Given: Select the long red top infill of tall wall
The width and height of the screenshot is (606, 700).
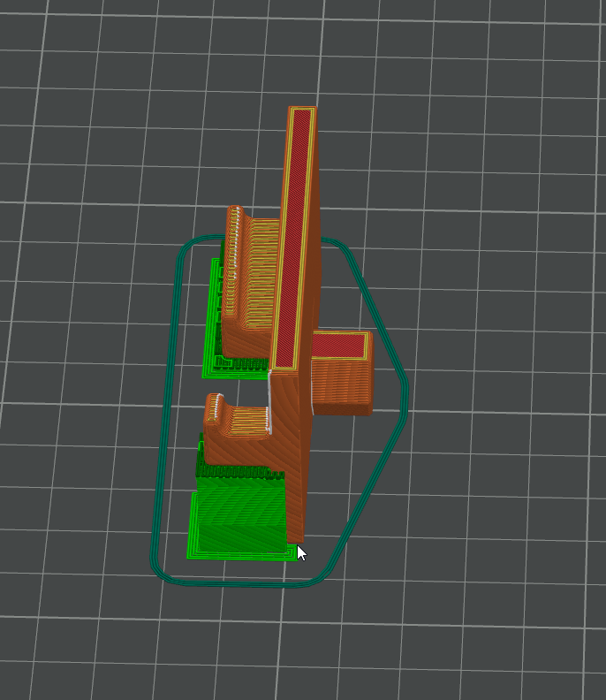Looking at the screenshot, I should [x=294, y=237].
